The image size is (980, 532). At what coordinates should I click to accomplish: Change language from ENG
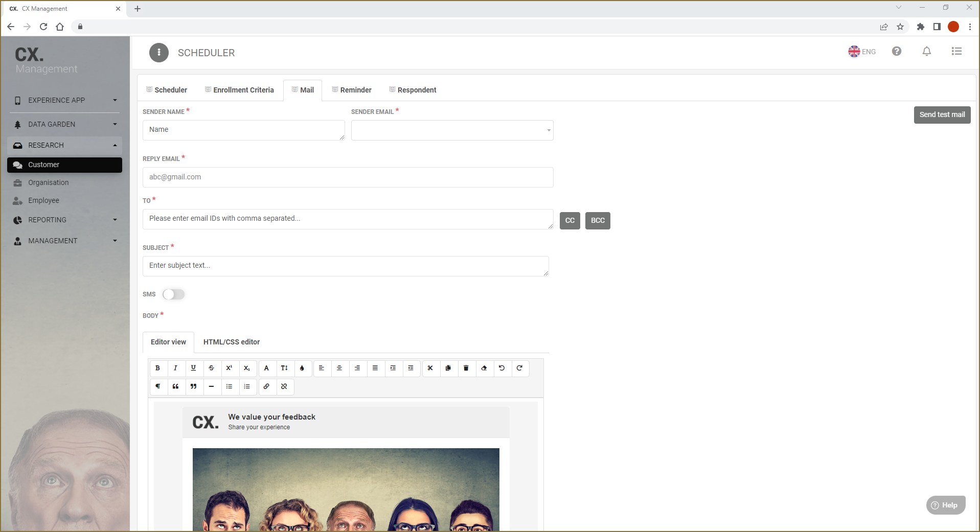click(x=862, y=52)
